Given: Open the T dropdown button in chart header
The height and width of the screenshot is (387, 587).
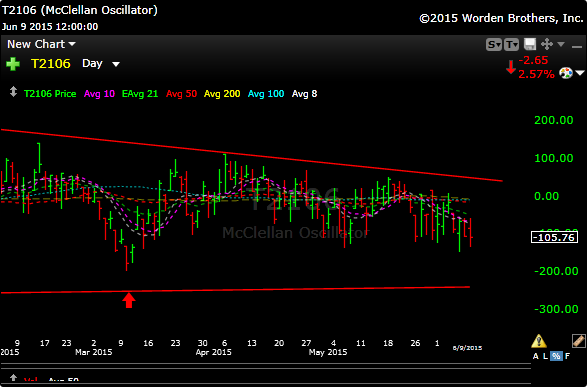Looking at the screenshot, I should coord(511,45).
